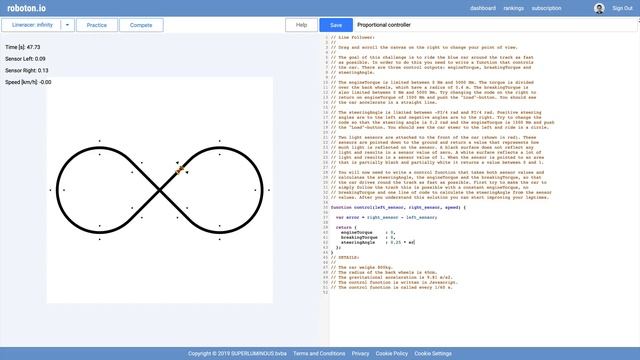Screen dimensions: 640x360
Task: Click the Speed [km/h] readout
Action: (x=28, y=82)
